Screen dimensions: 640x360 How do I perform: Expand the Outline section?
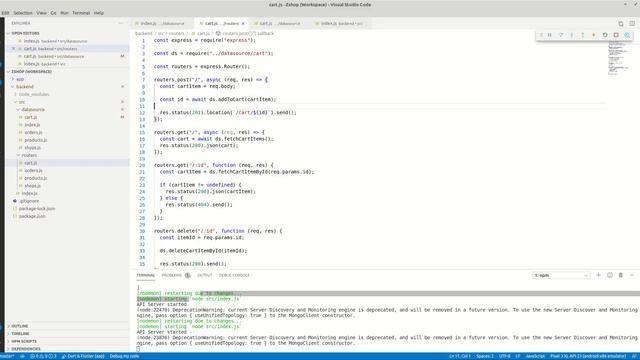click(20, 326)
